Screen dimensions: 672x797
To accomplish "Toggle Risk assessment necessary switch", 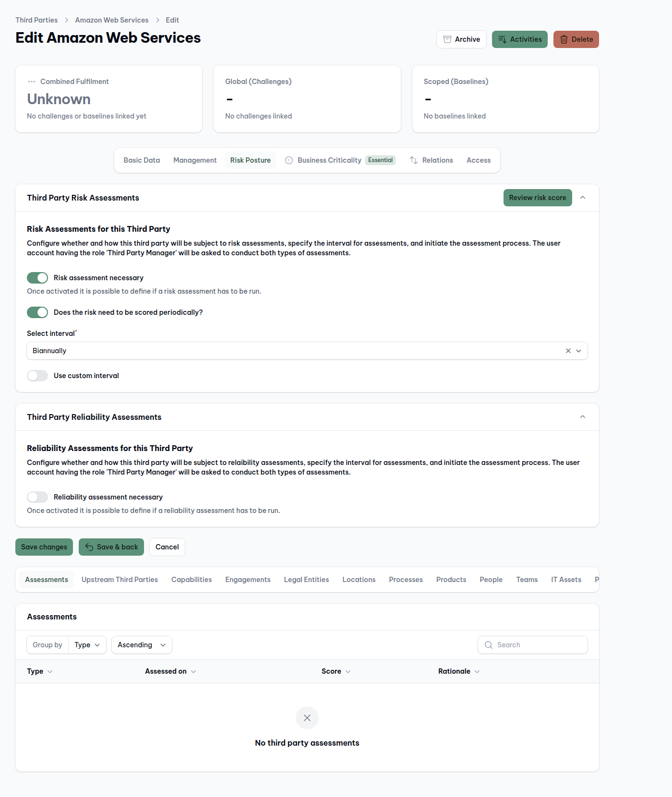I will 37,278.
